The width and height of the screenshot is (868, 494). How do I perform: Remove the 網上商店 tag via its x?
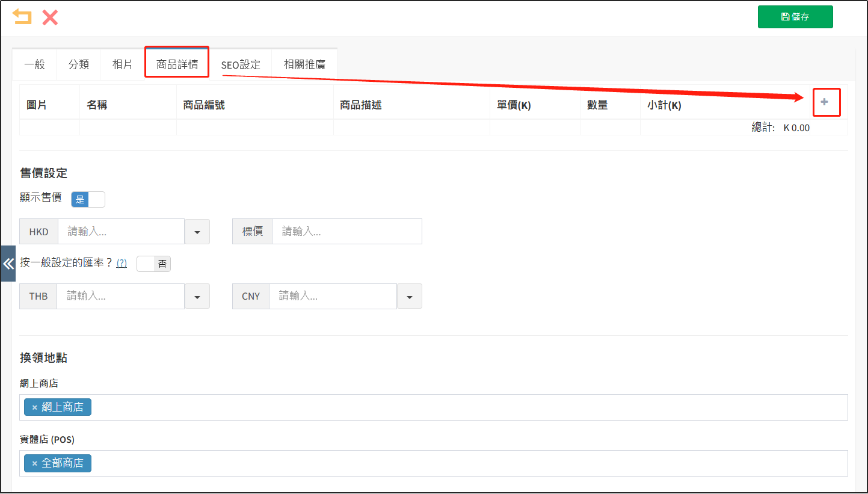click(34, 407)
